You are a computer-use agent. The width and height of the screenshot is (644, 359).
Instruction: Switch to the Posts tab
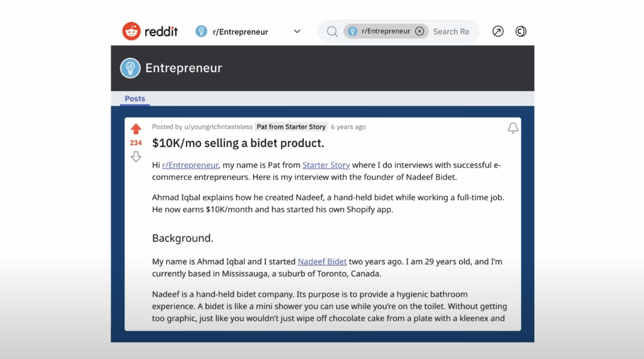click(x=135, y=98)
